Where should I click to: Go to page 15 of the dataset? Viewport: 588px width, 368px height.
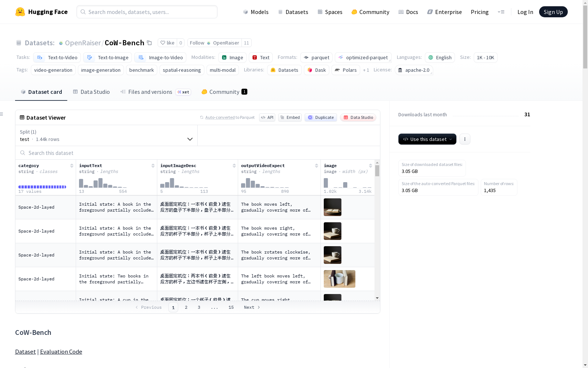click(x=231, y=307)
